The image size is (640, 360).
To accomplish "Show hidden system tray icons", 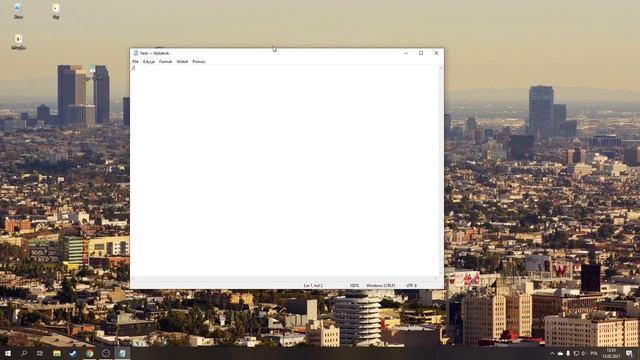I will (552, 353).
